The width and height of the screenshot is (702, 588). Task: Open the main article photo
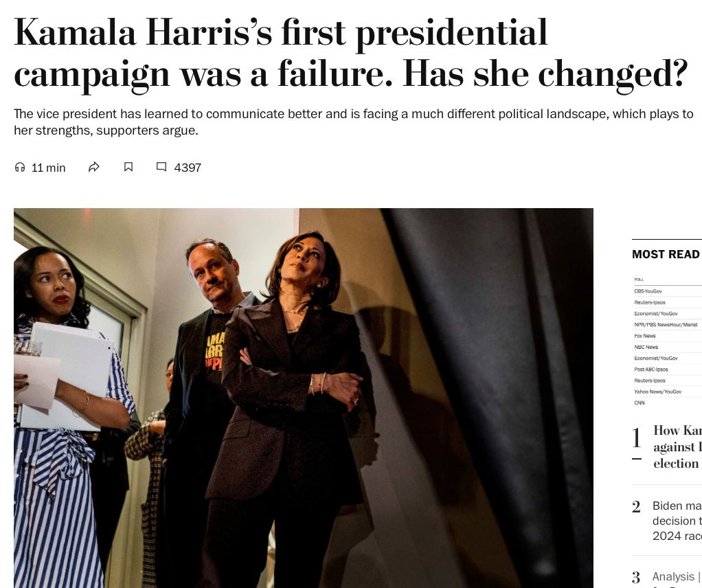pos(303,398)
